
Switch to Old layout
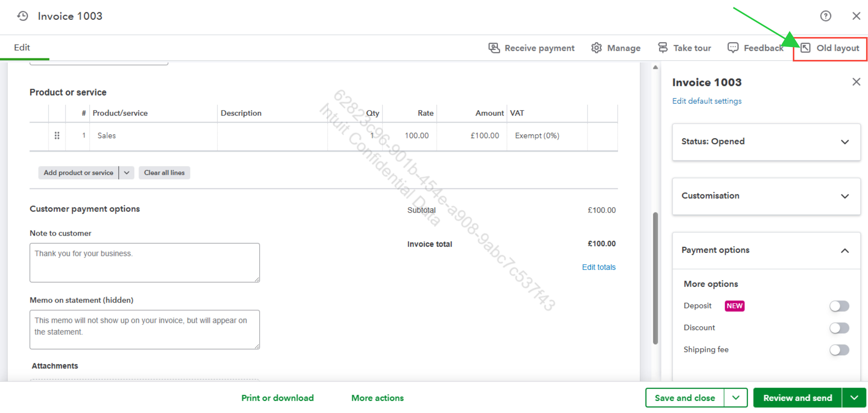coord(830,48)
